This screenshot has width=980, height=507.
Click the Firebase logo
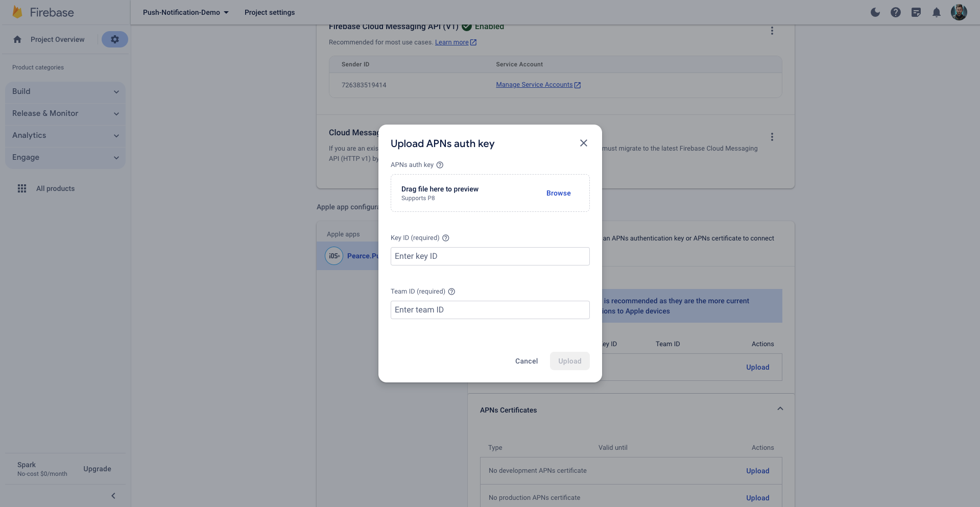click(43, 12)
